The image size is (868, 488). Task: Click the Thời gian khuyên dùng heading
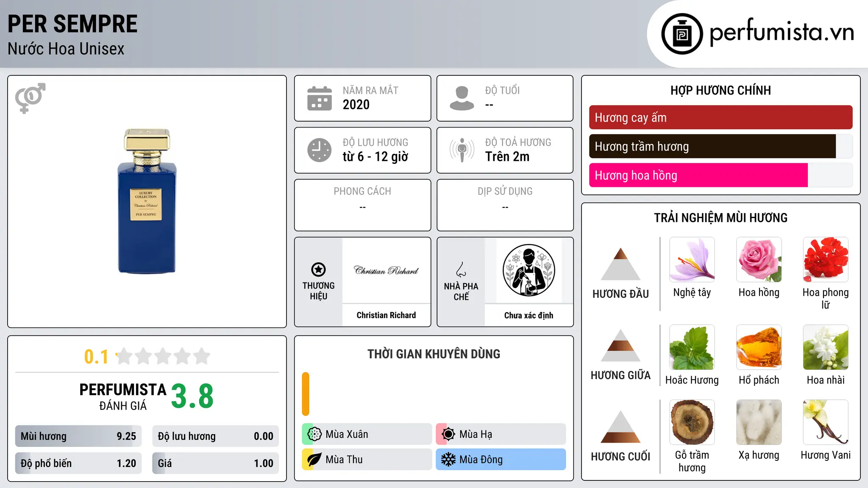pos(434,354)
